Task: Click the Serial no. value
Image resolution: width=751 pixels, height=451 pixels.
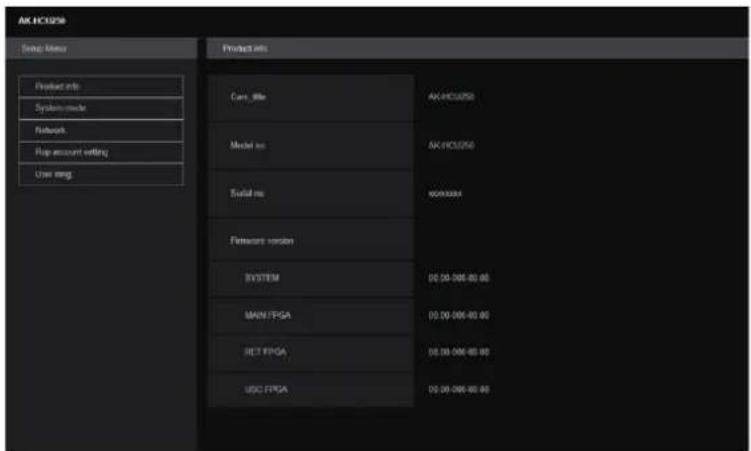Action: tap(445, 194)
